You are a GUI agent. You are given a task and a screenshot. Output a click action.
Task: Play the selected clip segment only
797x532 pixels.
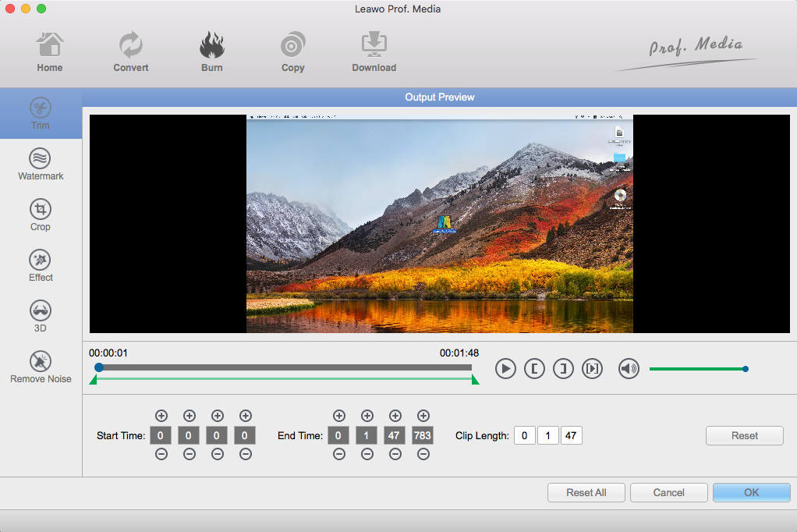click(592, 369)
